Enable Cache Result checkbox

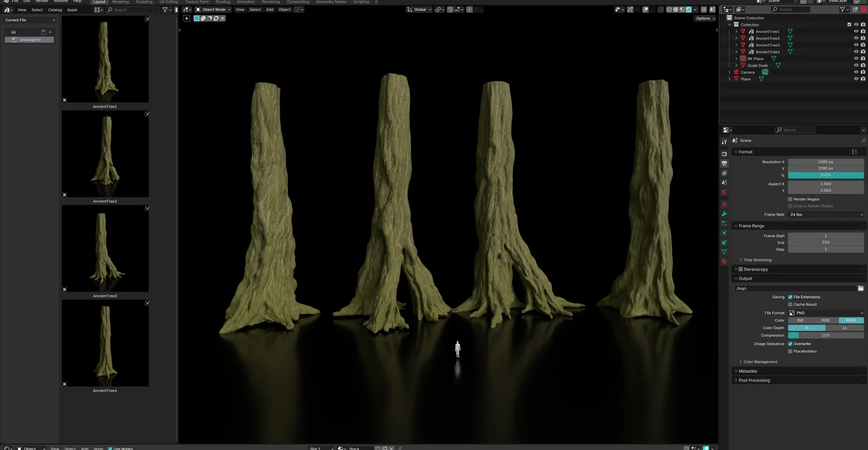790,304
